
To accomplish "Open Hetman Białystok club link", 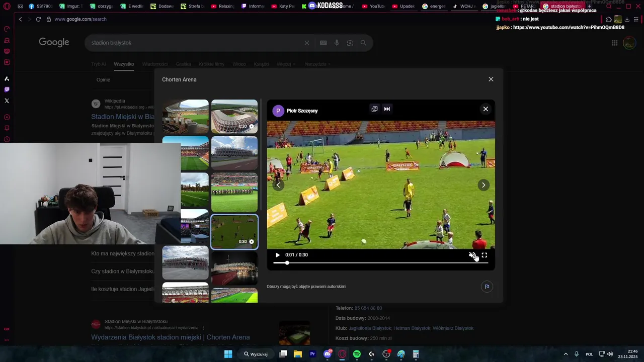I will [x=412, y=328].
